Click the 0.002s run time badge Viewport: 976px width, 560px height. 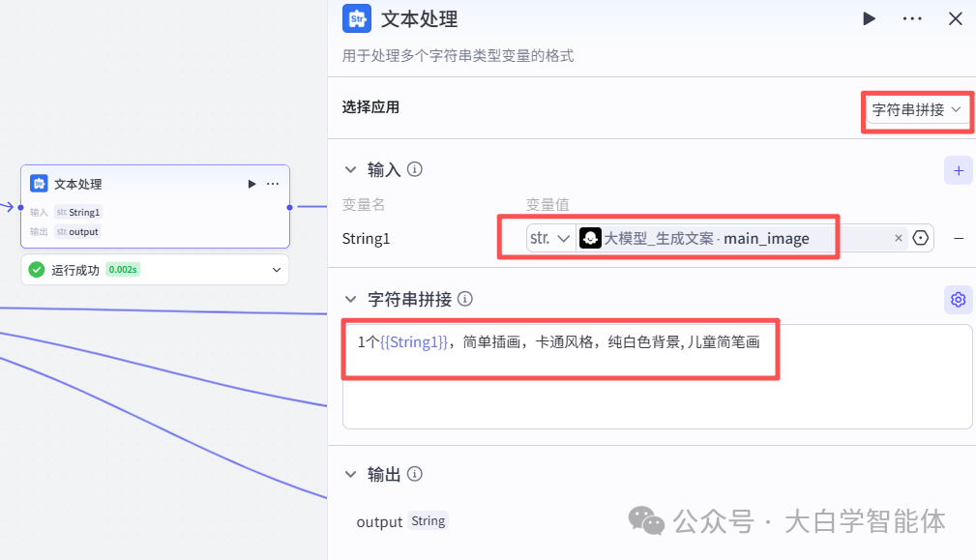coord(123,270)
